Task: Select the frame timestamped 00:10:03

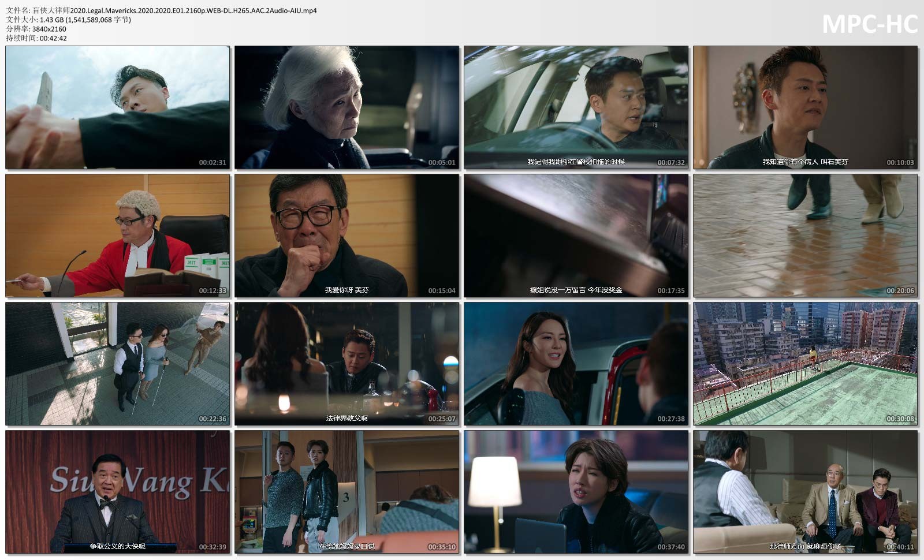Action: tap(805, 107)
